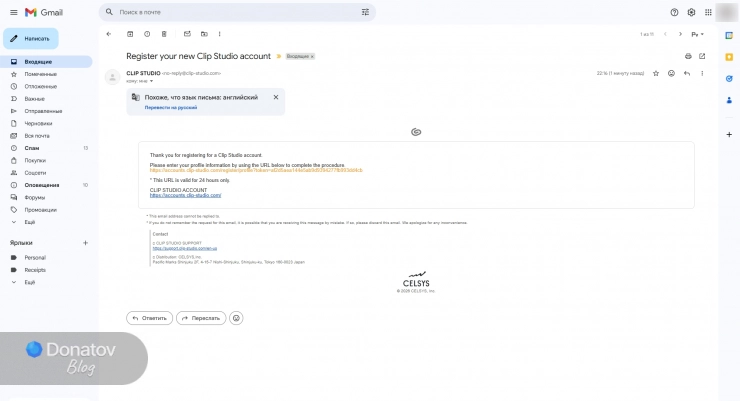This screenshot has height=401, width=740.
Task: Click the Написать compose button
Action: pyautogui.click(x=31, y=39)
